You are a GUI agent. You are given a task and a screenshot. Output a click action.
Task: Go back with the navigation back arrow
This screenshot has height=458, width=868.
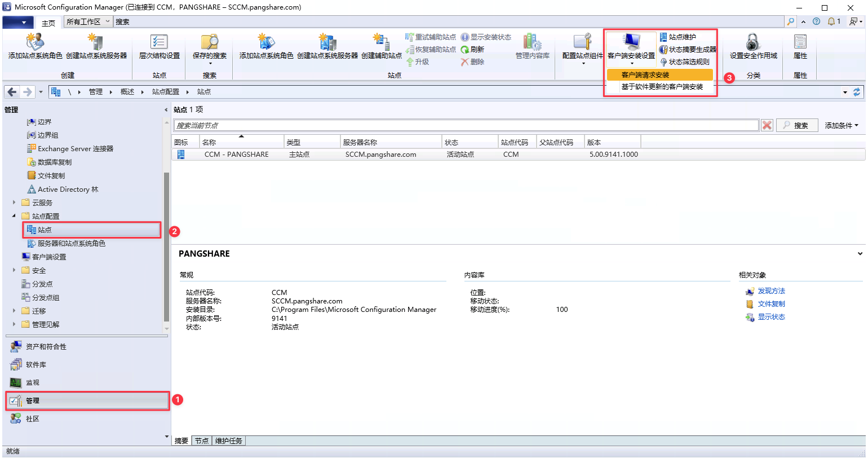tap(12, 91)
